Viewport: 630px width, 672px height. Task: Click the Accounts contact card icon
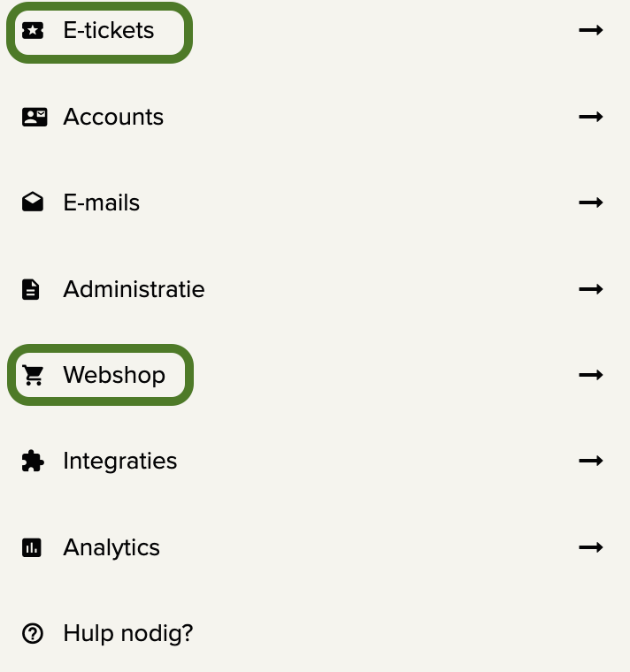(x=35, y=117)
